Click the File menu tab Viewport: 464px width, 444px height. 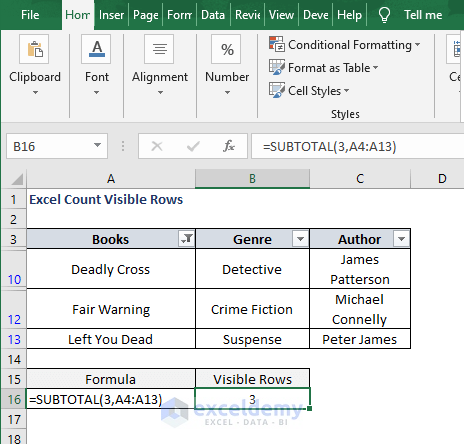click(30, 15)
